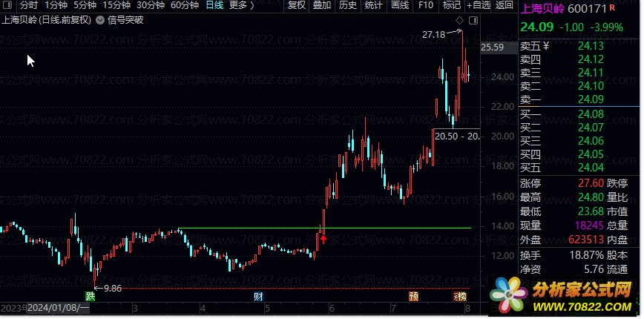Click the 买四 price 24.05
The width and height of the screenshot is (644, 319).
pyautogui.click(x=591, y=154)
